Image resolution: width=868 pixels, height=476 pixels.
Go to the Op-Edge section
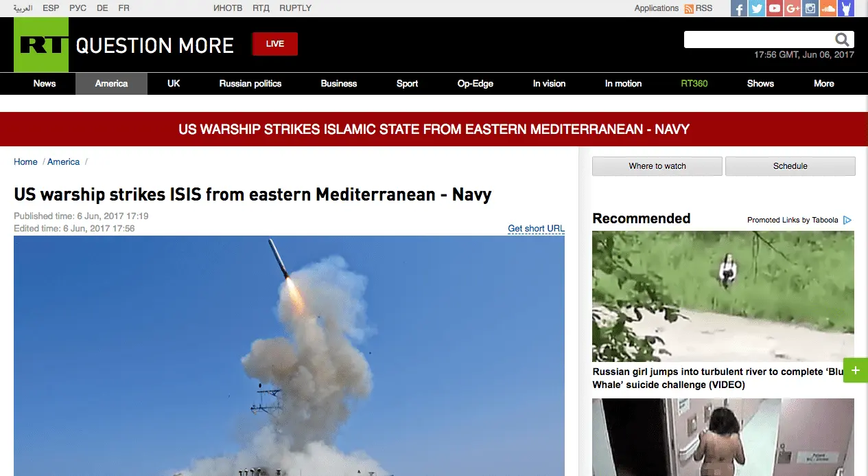[476, 83]
